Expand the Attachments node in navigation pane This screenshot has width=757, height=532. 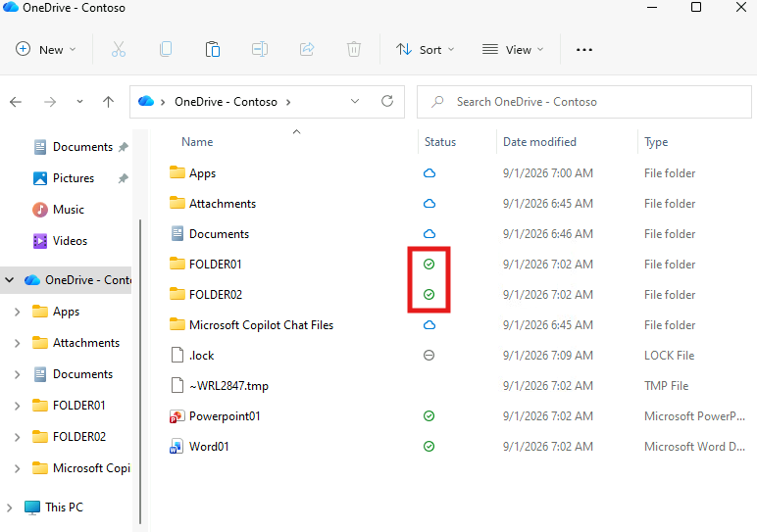pyautogui.click(x=18, y=343)
